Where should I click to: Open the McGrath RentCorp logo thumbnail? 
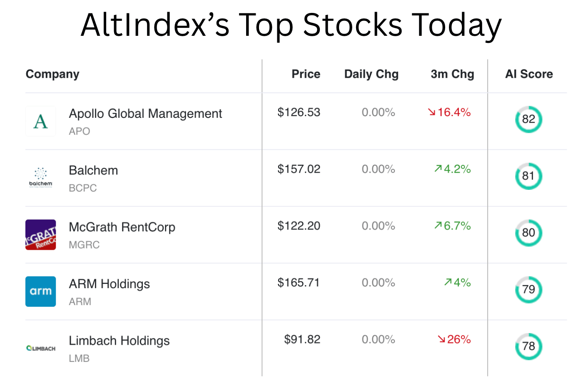coord(40,235)
